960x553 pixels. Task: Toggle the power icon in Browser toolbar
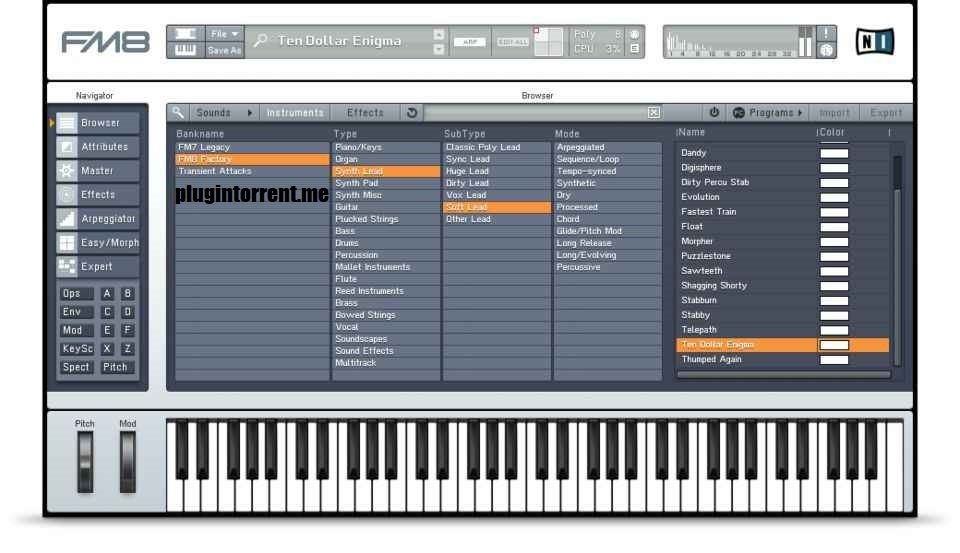(714, 113)
